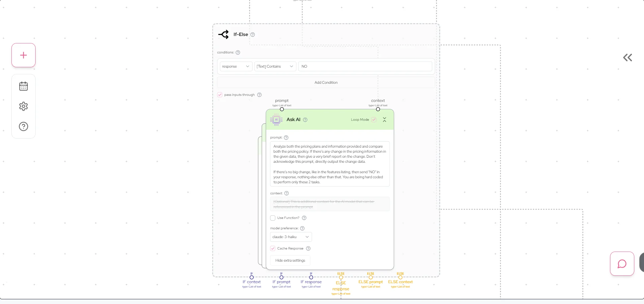Show help for Cache Response
This screenshot has width=644, height=304.
coord(308,249)
